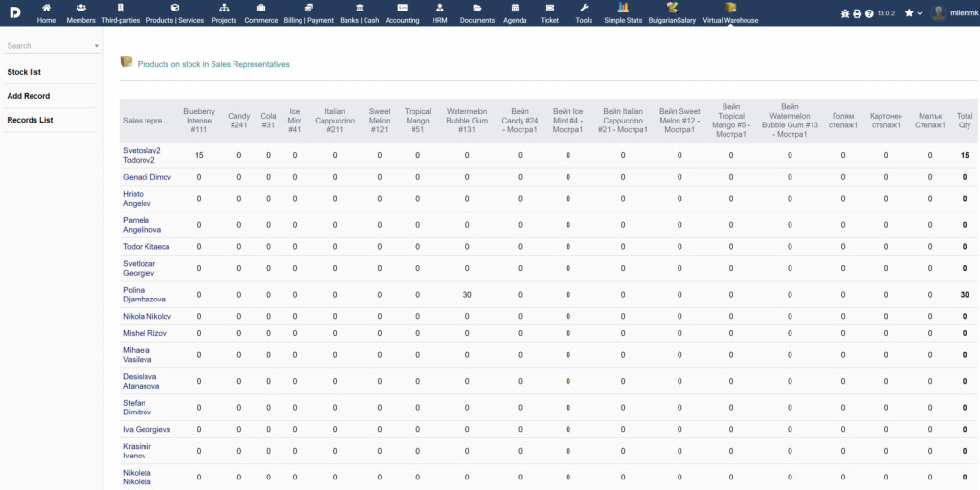
Task: Click the Dolibarr logo icon
Action: pyautogui.click(x=16, y=12)
